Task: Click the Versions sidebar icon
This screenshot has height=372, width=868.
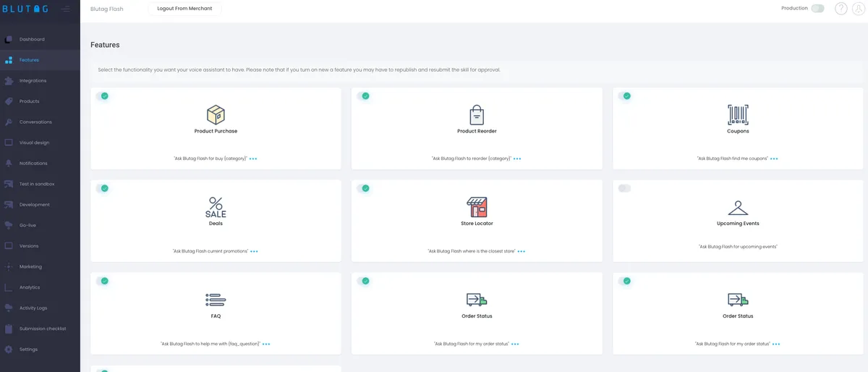Action: 9,246
